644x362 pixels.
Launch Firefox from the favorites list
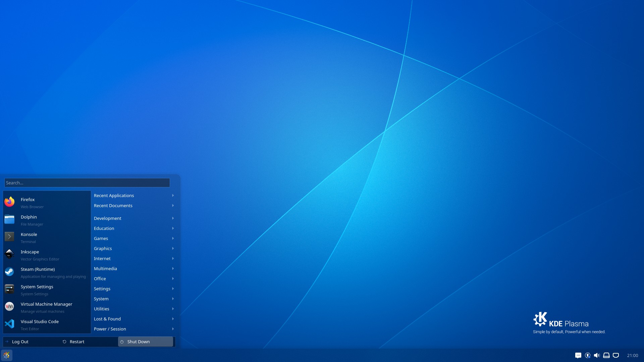coord(47,202)
